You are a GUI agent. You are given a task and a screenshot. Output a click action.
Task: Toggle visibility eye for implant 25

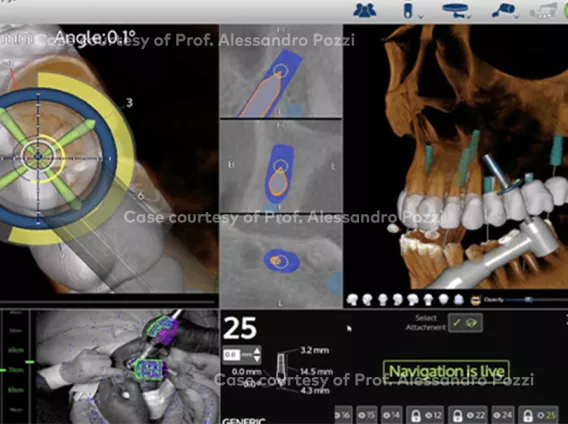click(542, 415)
